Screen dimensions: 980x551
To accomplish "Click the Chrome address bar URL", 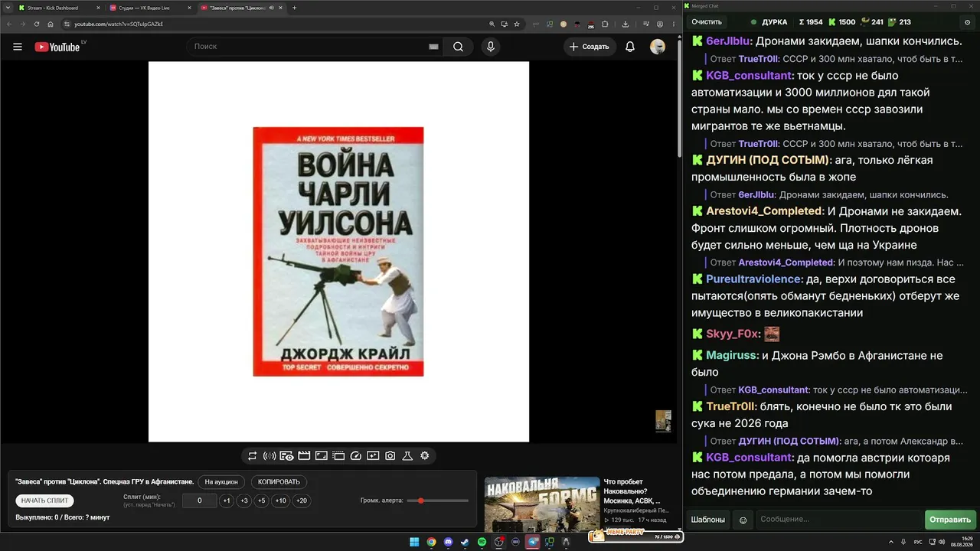I will click(x=119, y=24).
